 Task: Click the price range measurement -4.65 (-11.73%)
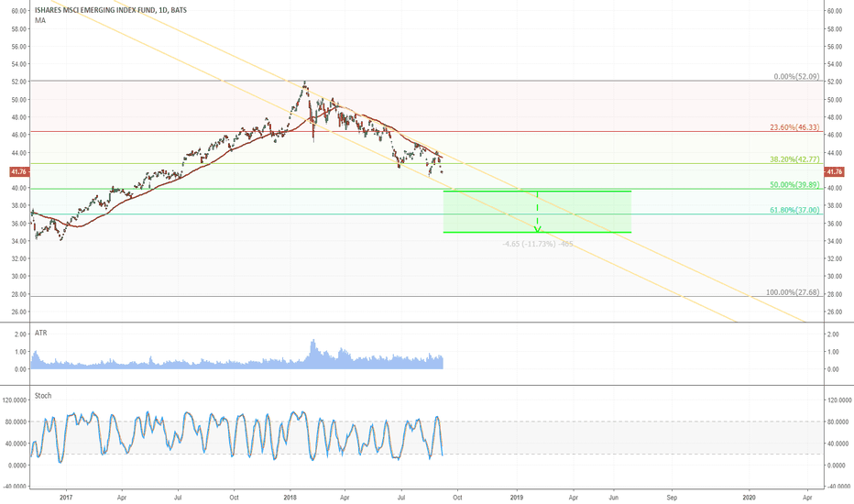(538, 244)
